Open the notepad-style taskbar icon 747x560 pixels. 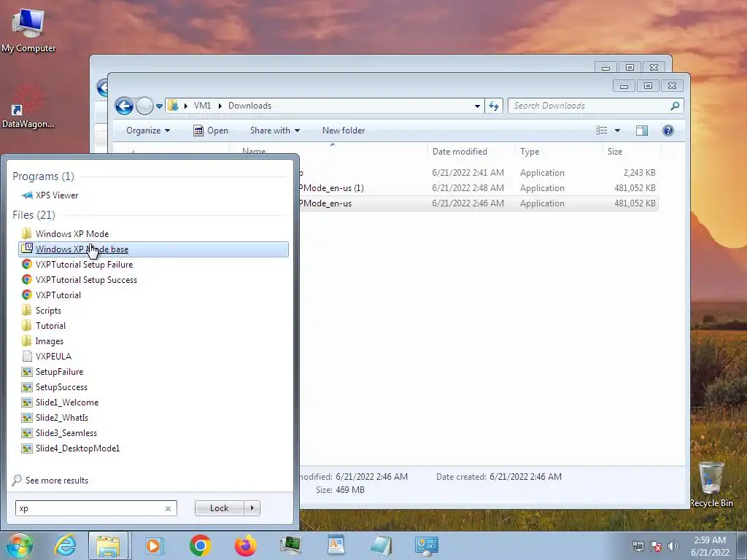381,545
